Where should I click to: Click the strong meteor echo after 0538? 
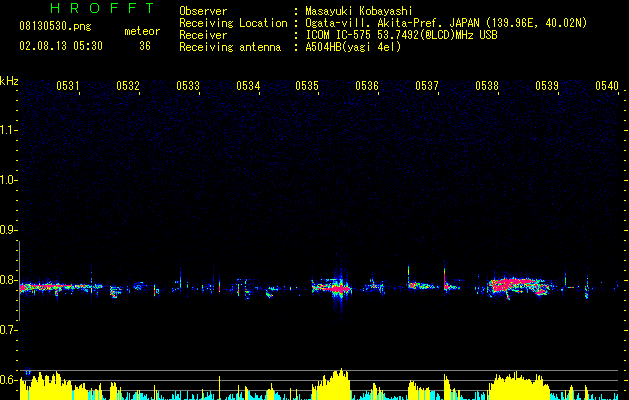pyautogui.click(x=517, y=287)
